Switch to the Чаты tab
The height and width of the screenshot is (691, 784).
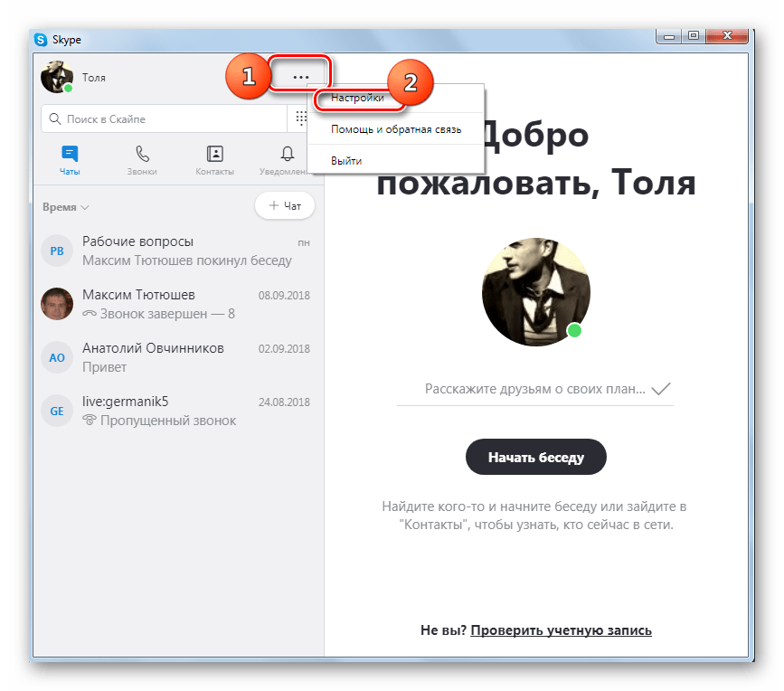(70, 160)
